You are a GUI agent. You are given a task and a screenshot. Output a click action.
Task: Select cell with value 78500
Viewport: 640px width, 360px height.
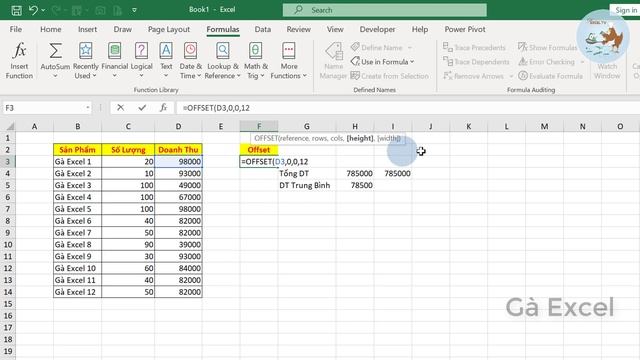pyautogui.click(x=355, y=185)
